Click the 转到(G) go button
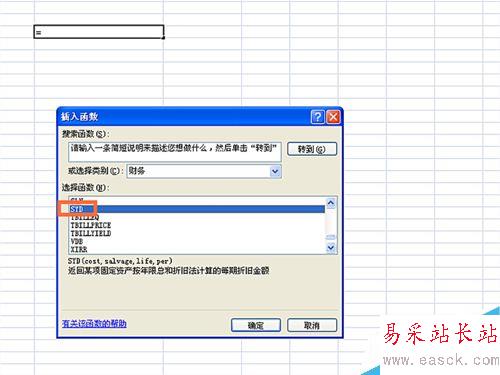The image size is (500, 375). [312, 149]
